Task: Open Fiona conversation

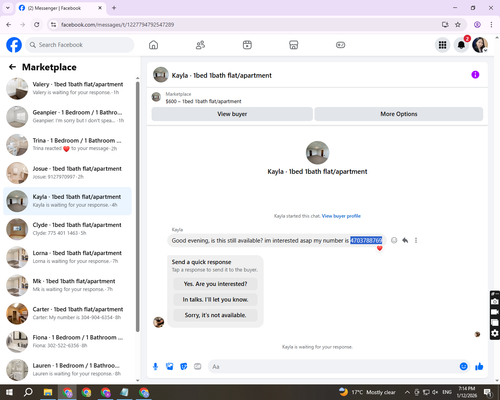Action: click(x=67, y=342)
